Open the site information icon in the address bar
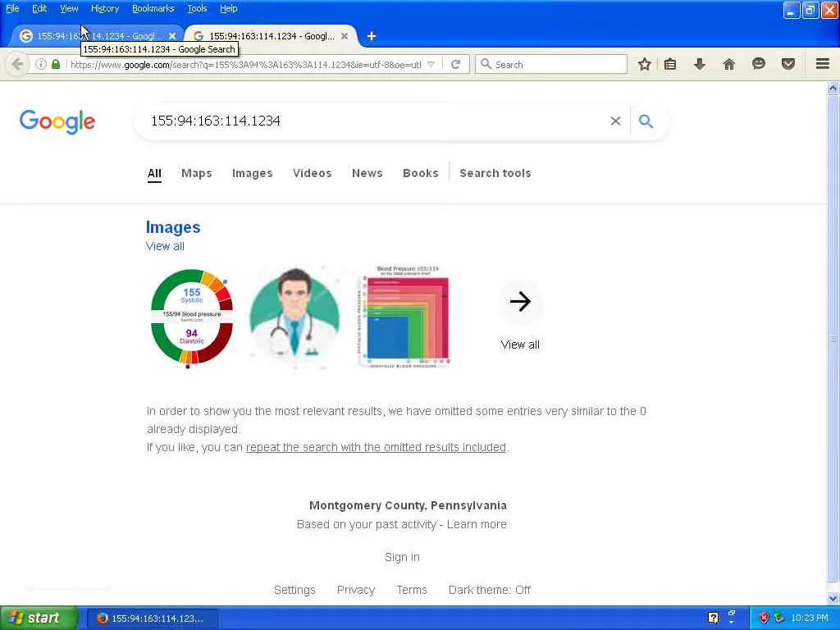 [41, 64]
